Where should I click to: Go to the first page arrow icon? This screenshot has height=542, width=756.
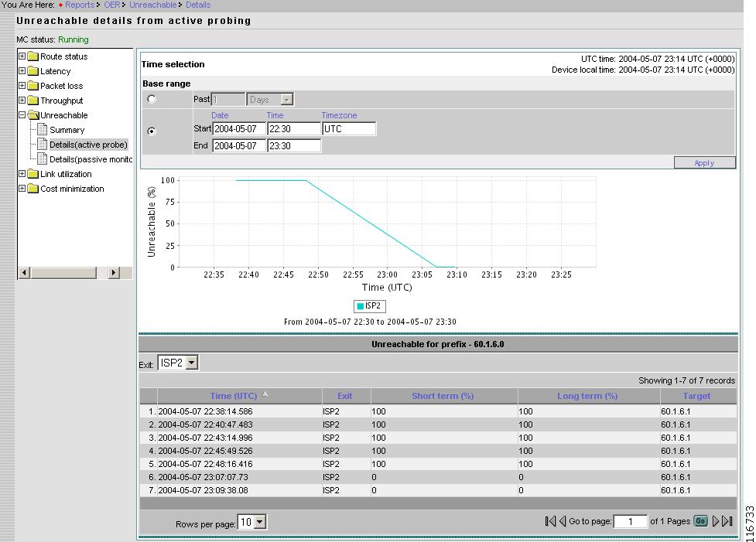[x=550, y=521]
